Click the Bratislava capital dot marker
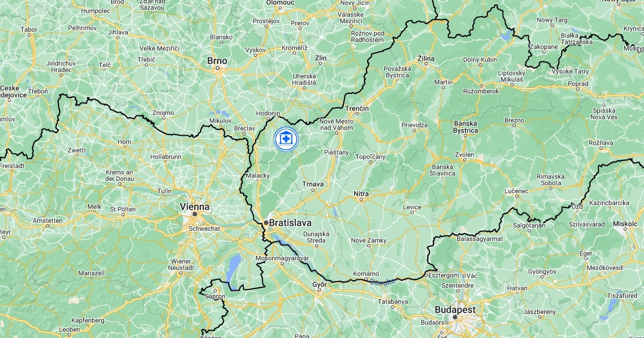Image resolution: width=644 pixels, height=338 pixels. pyautogui.click(x=266, y=222)
